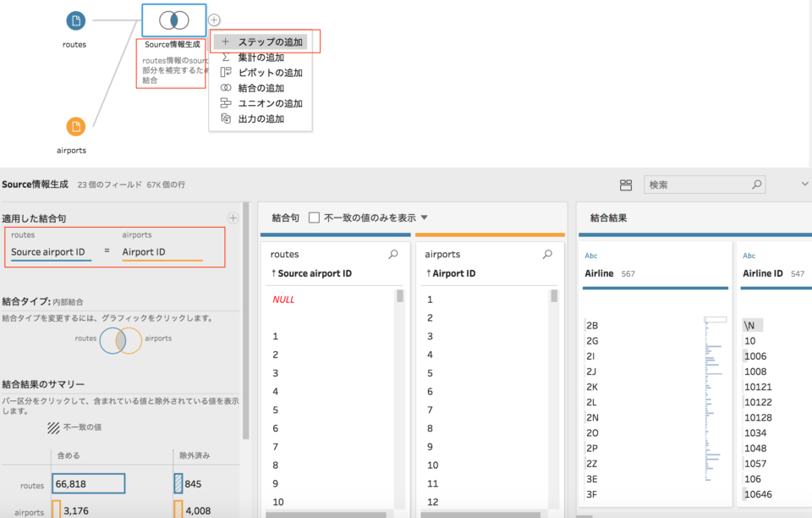
Task: Click the Source情報生成 join step node
Action: 173,20
